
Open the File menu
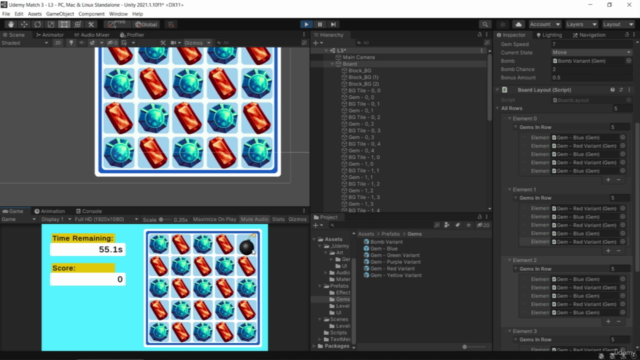click(6, 14)
